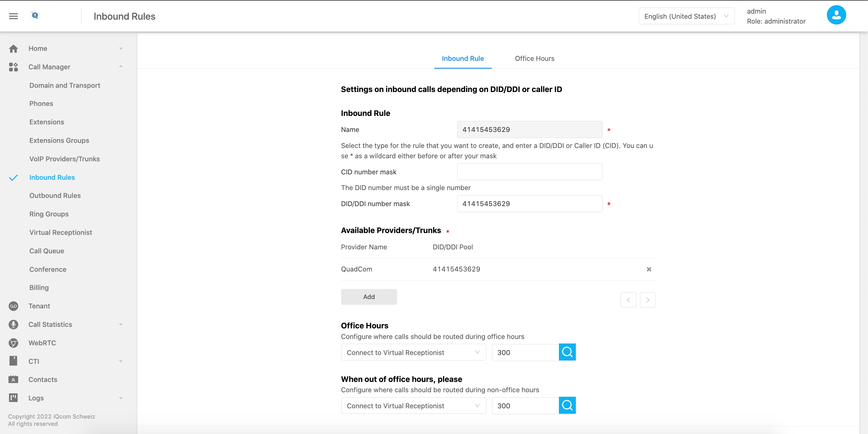
Task: Open office hours routing dropdown
Action: (413, 352)
